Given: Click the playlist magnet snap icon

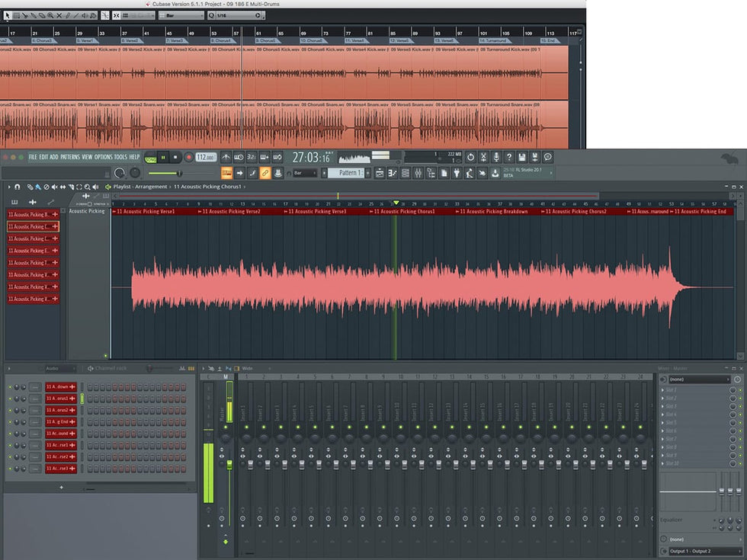Looking at the screenshot, I should click(18, 187).
